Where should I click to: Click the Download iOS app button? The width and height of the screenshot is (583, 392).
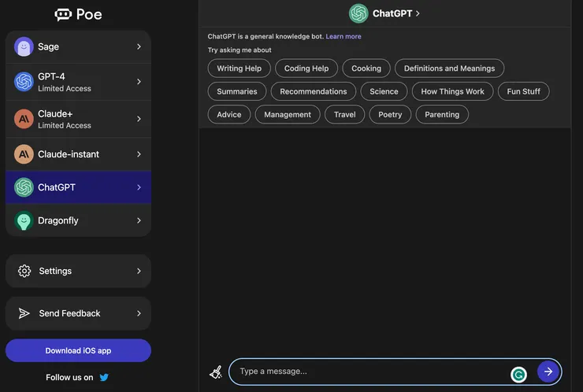click(78, 350)
